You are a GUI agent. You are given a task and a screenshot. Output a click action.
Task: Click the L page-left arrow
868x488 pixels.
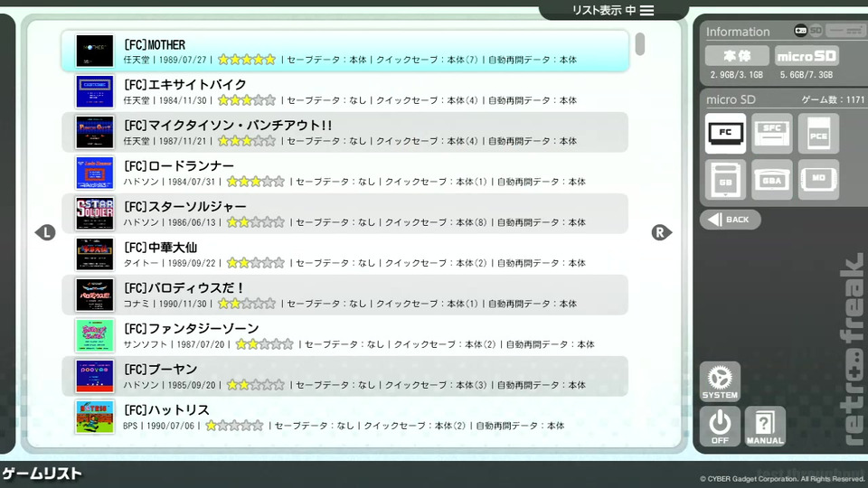coord(45,232)
